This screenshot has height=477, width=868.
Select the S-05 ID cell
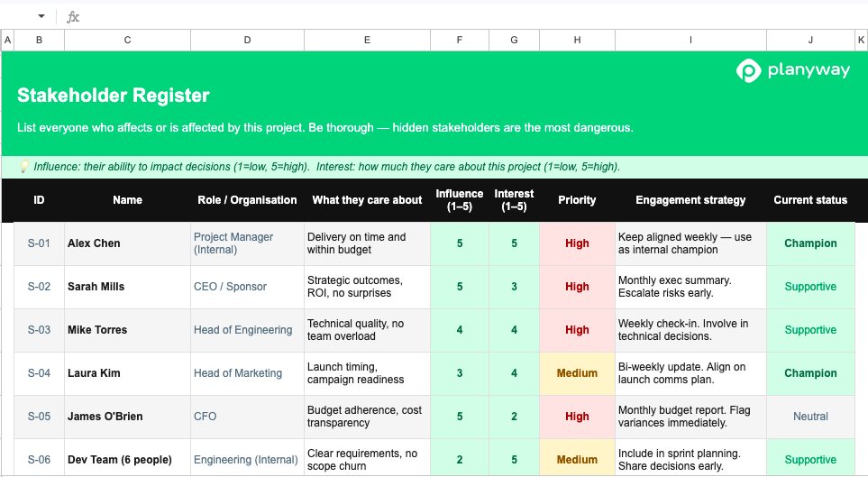click(x=39, y=416)
